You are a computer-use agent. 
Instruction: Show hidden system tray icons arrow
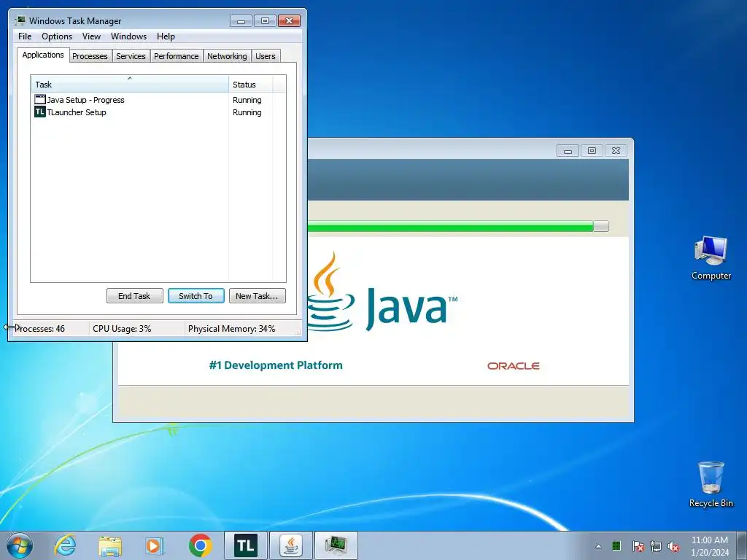pyautogui.click(x=598, y=546)
